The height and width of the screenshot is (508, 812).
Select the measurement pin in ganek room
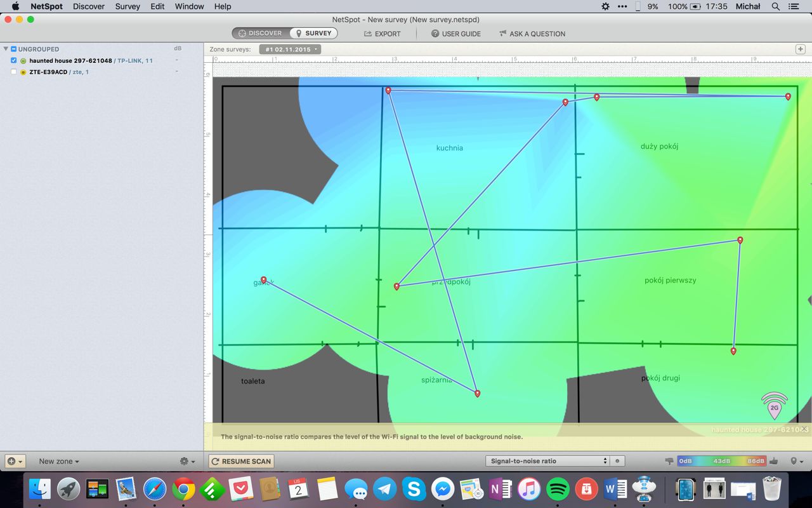[264, 280]
